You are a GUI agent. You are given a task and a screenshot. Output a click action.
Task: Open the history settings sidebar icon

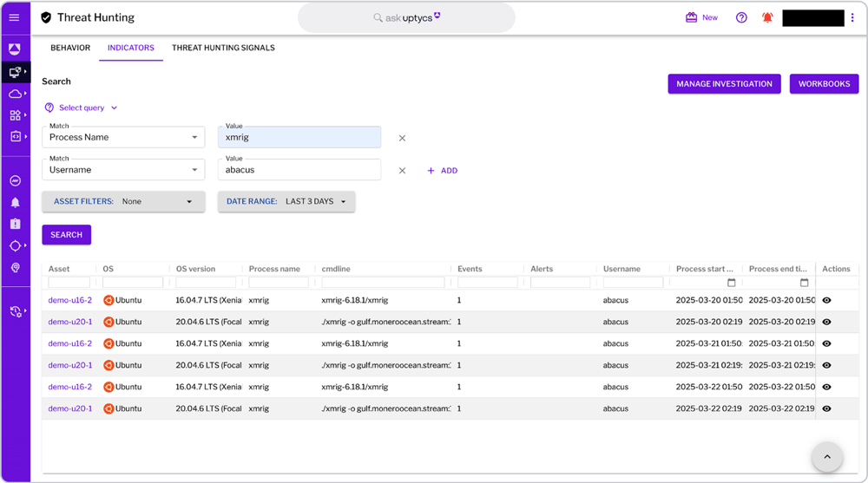(x=16, y=311)
